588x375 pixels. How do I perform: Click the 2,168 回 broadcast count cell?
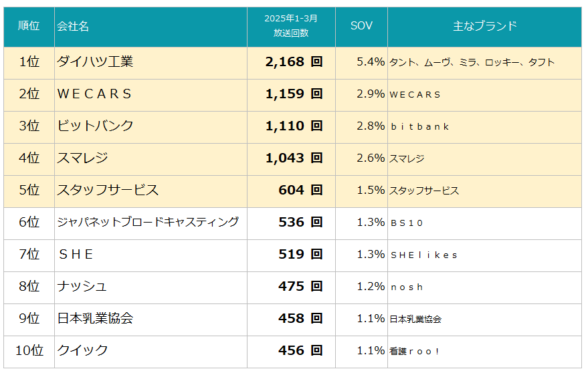pyautogui.click(x=291, y=63)
